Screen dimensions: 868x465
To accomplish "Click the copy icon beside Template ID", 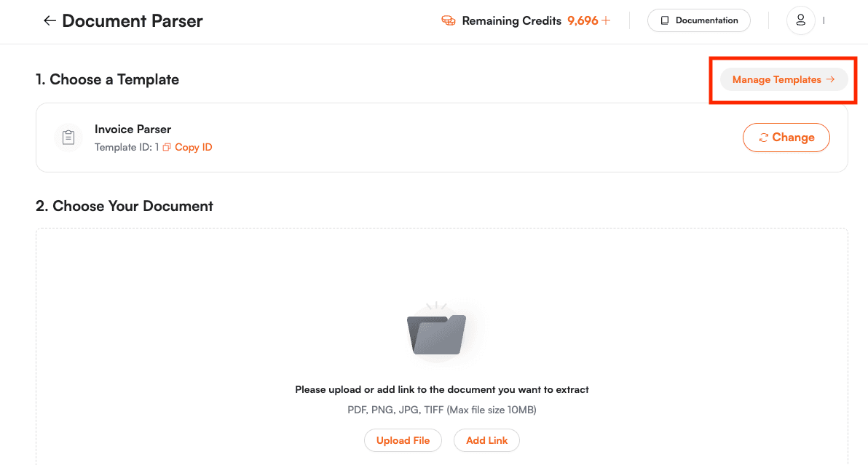I will 167,147.
